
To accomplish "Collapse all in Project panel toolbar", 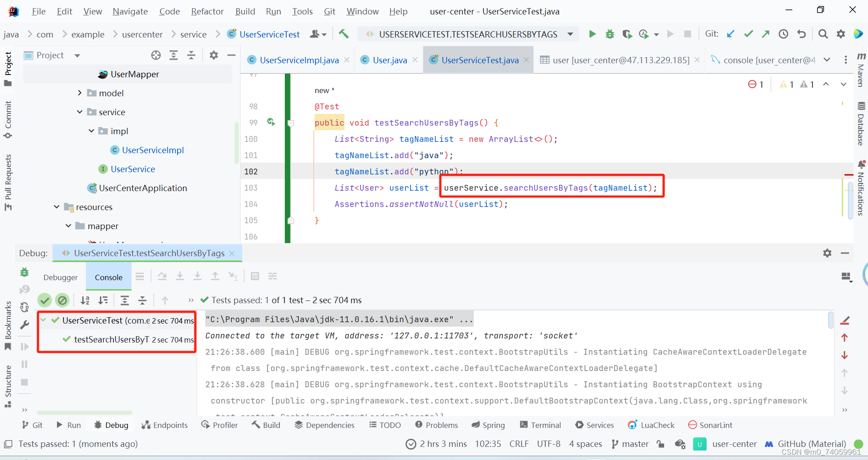I will click(x=191, y=55).
